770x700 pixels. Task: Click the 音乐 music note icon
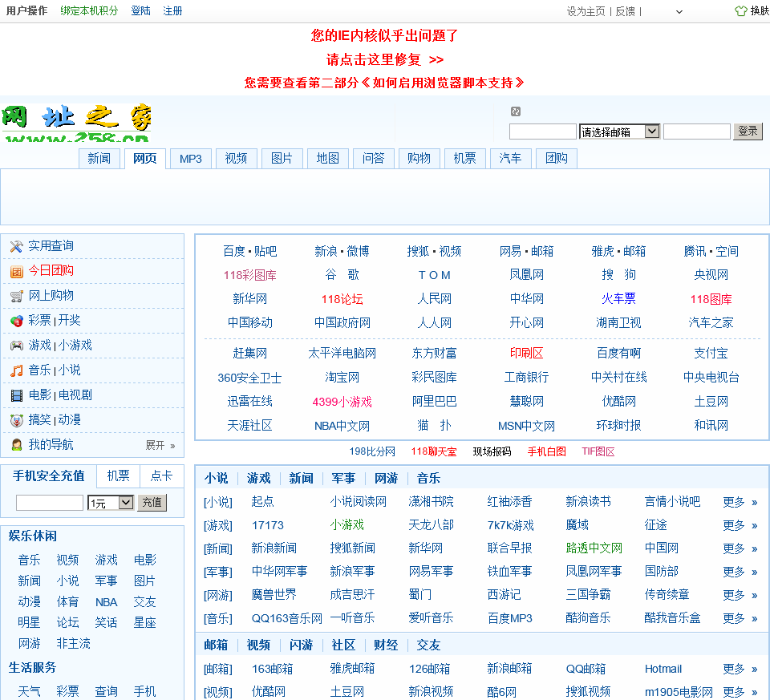pos(16,370)
